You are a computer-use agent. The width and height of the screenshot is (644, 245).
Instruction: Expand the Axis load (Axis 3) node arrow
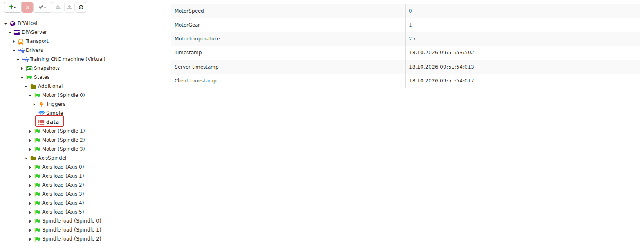tap(30, 194)
